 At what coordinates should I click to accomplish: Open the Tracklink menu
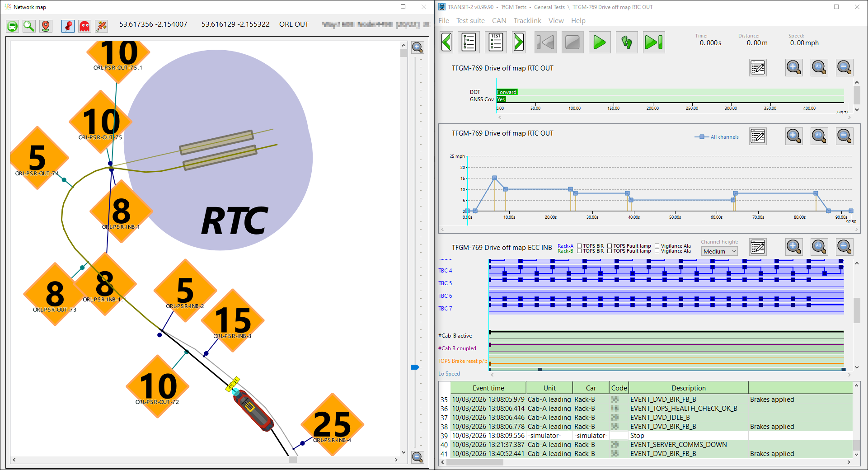[527, 21]
